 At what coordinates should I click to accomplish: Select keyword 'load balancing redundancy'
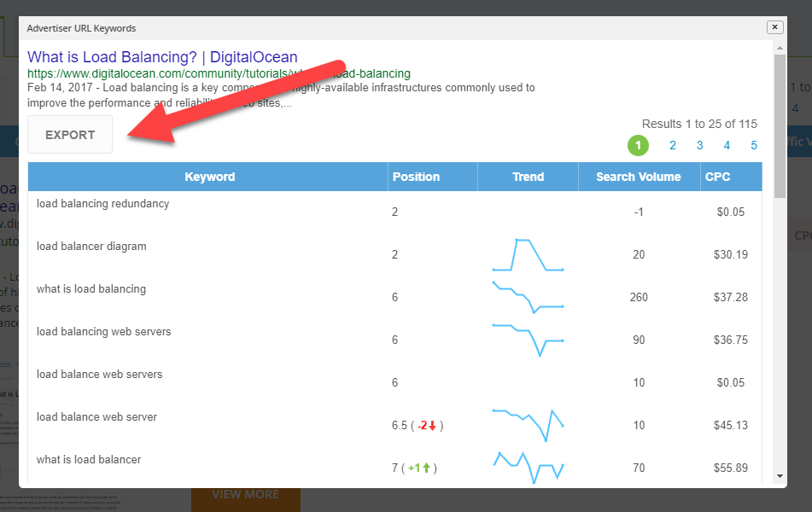pos(102,203)
